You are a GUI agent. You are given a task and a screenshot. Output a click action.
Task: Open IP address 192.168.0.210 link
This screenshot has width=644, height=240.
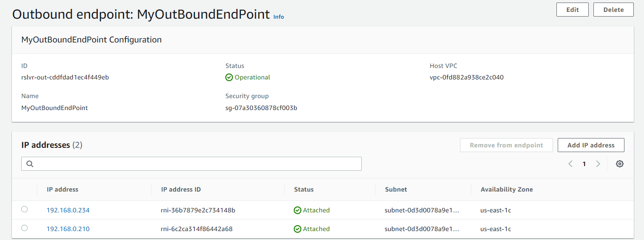click(x=68, y=229)
